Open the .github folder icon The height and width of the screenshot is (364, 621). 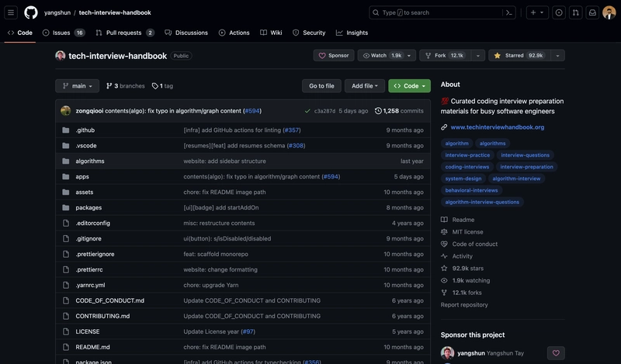coord(66,130)
